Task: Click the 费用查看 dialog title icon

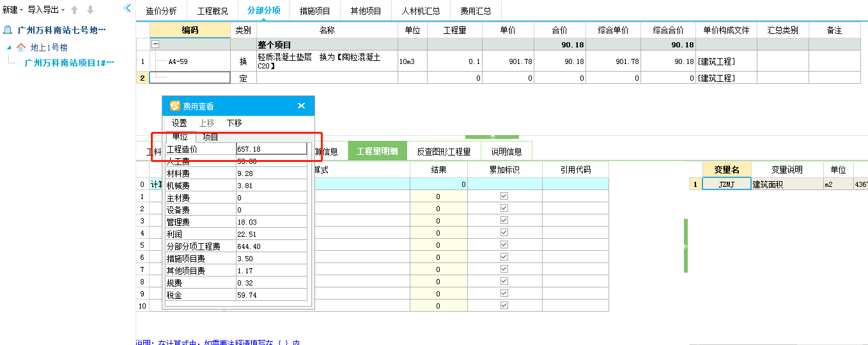Action: tap(174, 106)
